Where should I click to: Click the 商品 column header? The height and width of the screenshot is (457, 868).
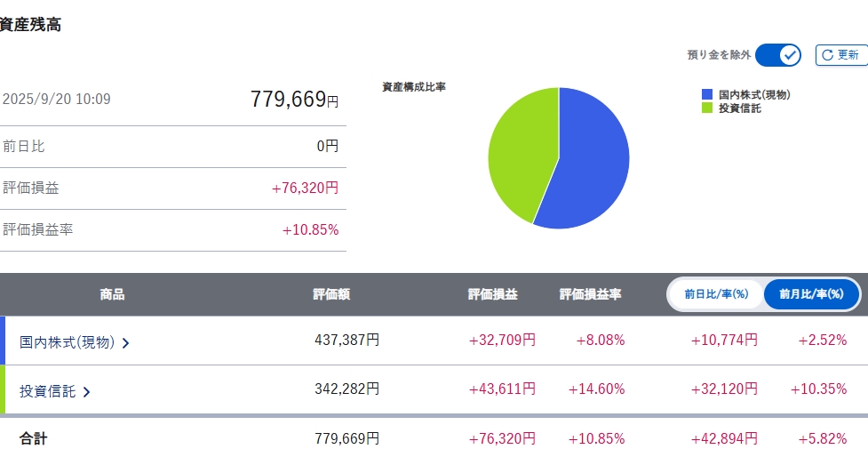112,294
